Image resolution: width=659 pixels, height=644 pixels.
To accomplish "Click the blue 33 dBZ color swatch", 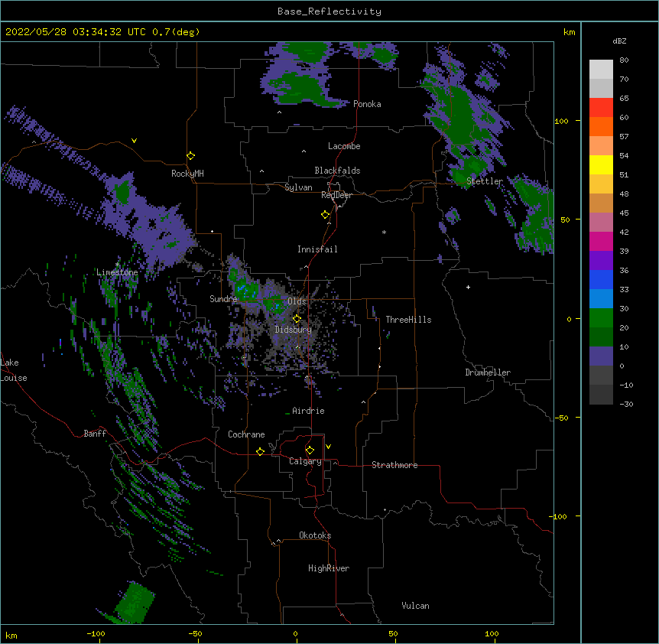I will tap(601, 279).
